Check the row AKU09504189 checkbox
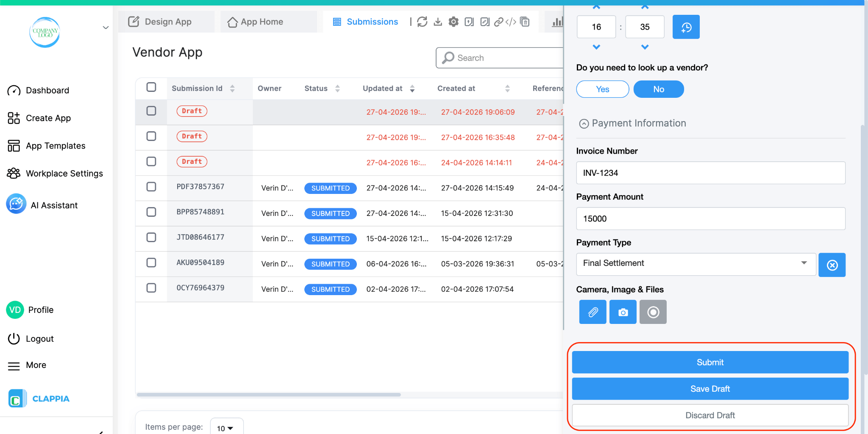This screenshot has width=868, height=434. pyautogui.click(x=151, y=263)
